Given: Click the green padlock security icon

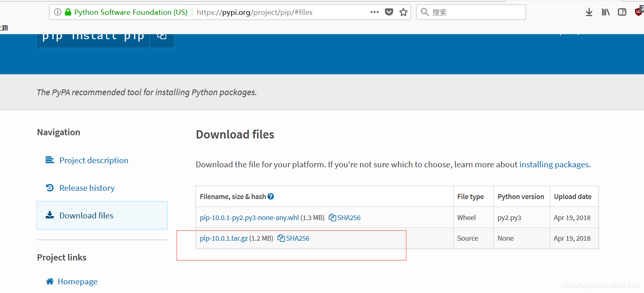Looking at the screenshot, I should [x=68, y=12].
